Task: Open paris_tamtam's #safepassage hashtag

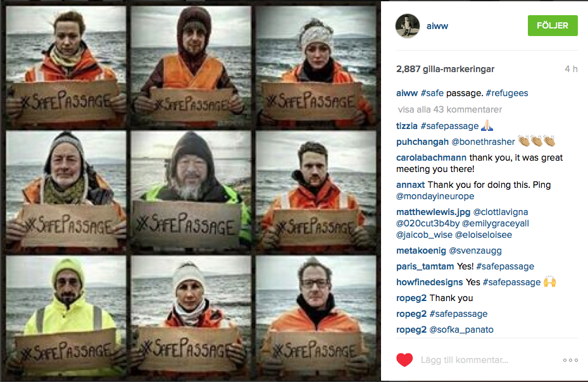Action: pos(505,266)
